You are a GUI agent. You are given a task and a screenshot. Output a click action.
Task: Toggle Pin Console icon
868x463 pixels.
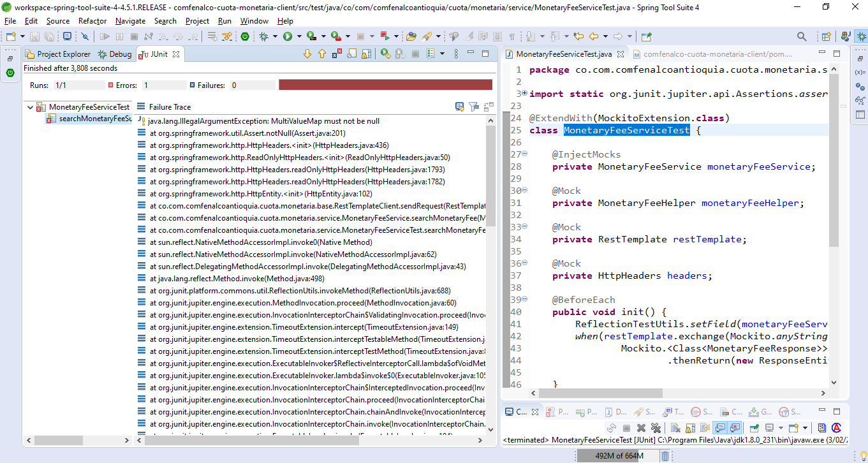pyautogui.click(x=754, y=428)
